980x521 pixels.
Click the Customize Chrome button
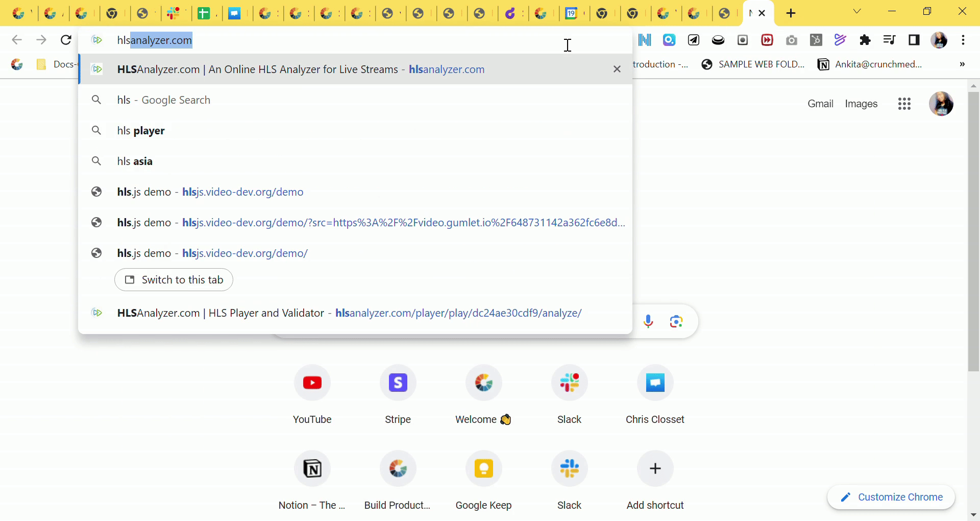[891, 497]
